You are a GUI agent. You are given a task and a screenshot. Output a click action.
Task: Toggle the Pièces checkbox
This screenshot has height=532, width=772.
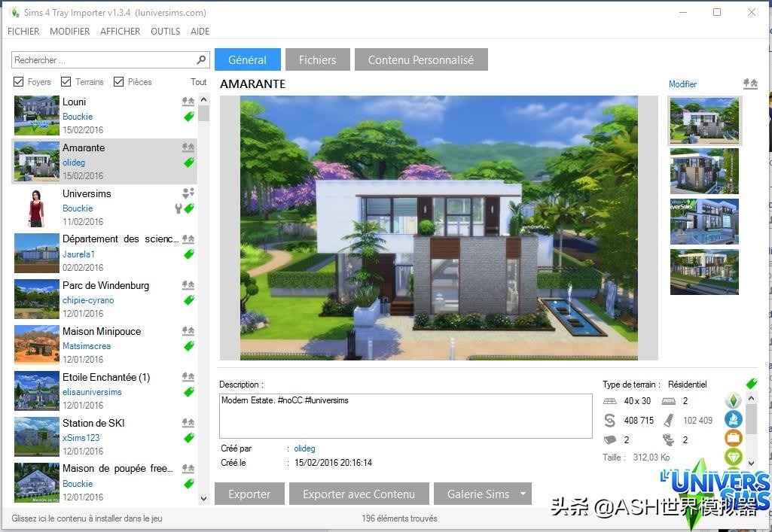(x=119, y=81)
